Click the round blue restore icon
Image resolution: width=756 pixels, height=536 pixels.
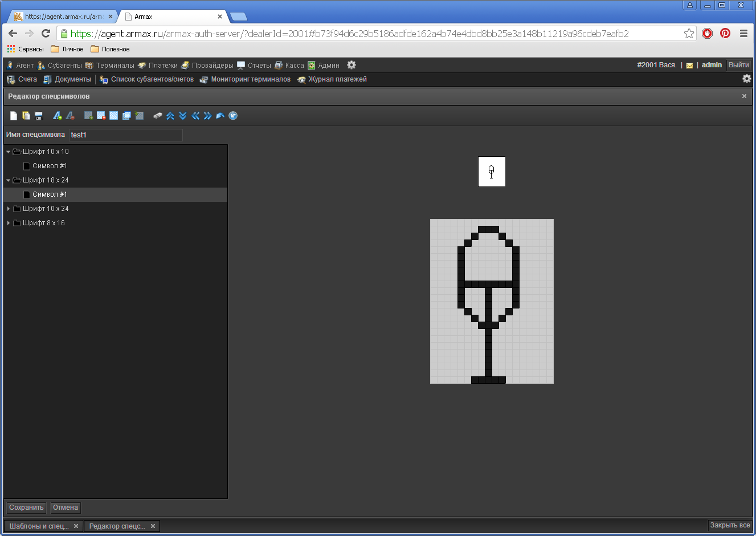(x=233, y=116)
